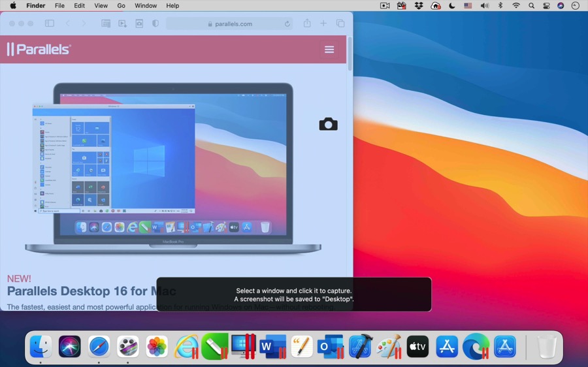Open Siri from the Dock
The width and height of the screenshot is (588, 367).
(x=70, y=347)
